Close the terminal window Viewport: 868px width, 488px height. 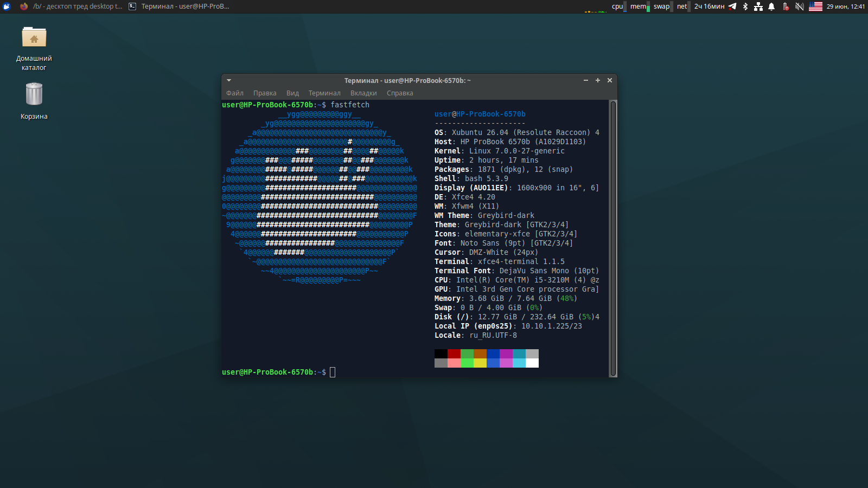pyautogui.click(x=610, y=80)
